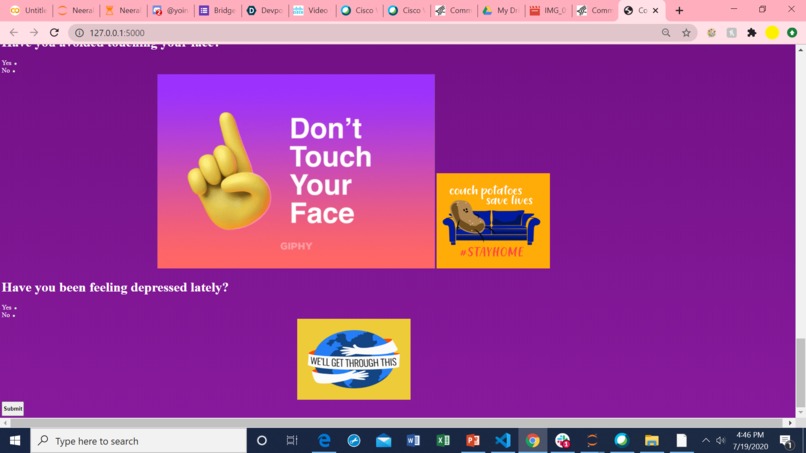
Task: Select Yes for avoided touching your face
Action: pyautogui.click(x=15, y=63)
